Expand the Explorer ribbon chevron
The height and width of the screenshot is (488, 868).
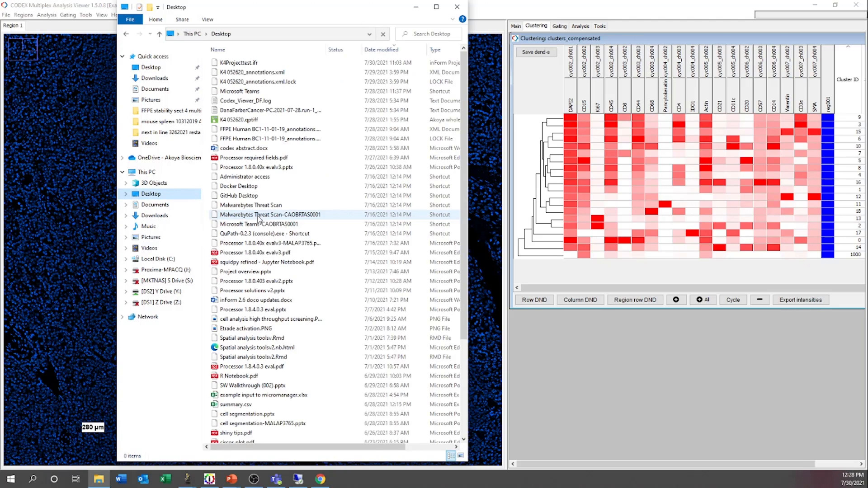click(453, 19)
